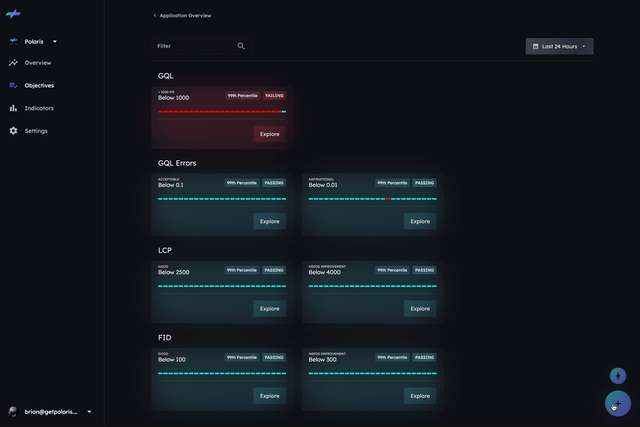The image size is (640, 427).
Task: Open Settings via the gear icon
Action: coord(14,131)
